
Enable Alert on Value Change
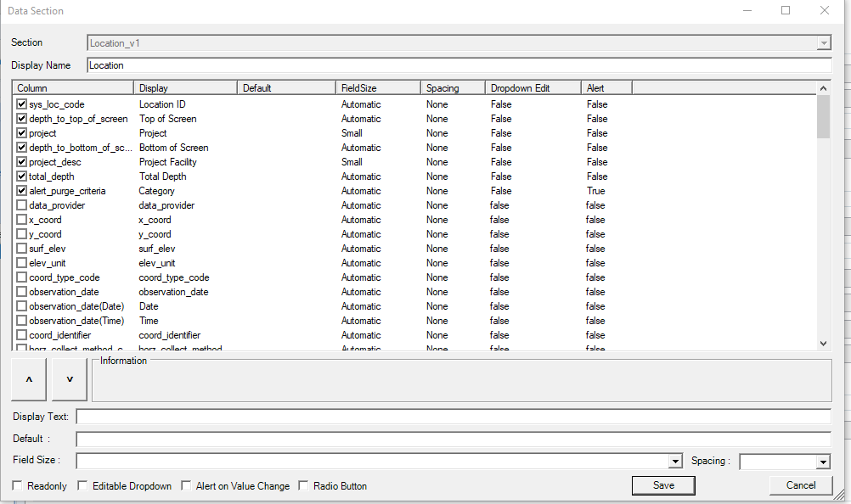186,485
